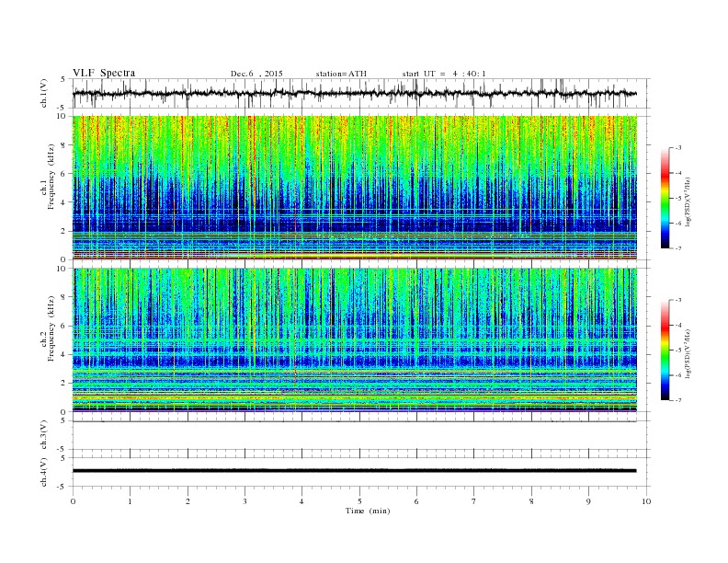The image size is (728, 563).
Task: Click inside the ch.1 frequency spectrogram panel
Action: click(x=355, y=187)
